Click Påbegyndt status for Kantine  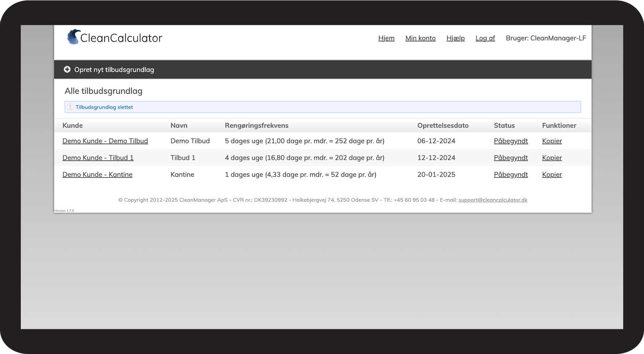click(511, 175)
